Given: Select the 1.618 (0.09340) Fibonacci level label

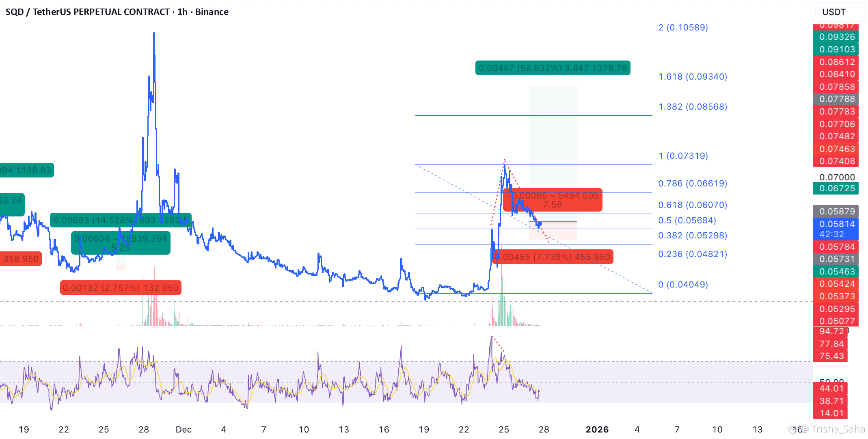Looking at the screenshot, I should (693, 77).
